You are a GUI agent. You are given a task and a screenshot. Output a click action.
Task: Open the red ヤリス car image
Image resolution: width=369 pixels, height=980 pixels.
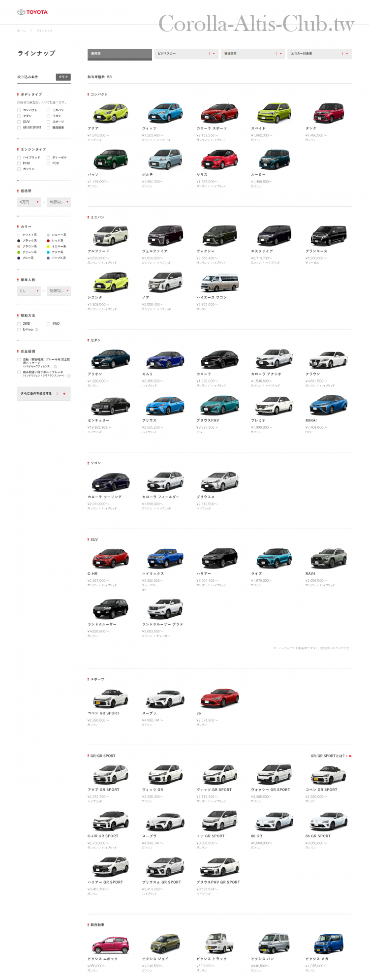219,159
